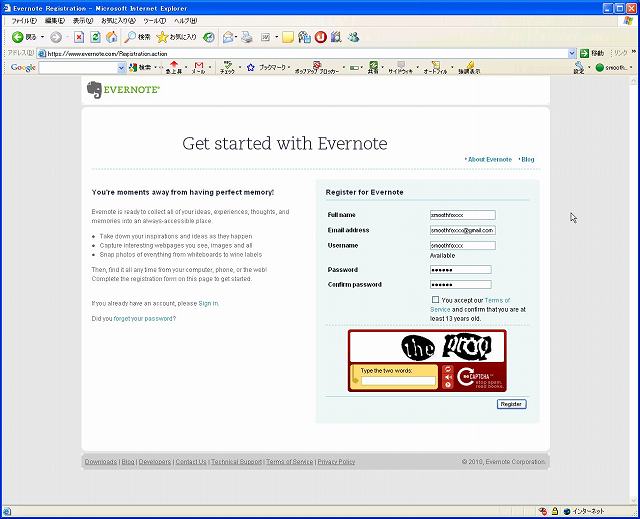640x519 pixels.
Task: Click the Highlight marker icon
Action: (469, 67)
